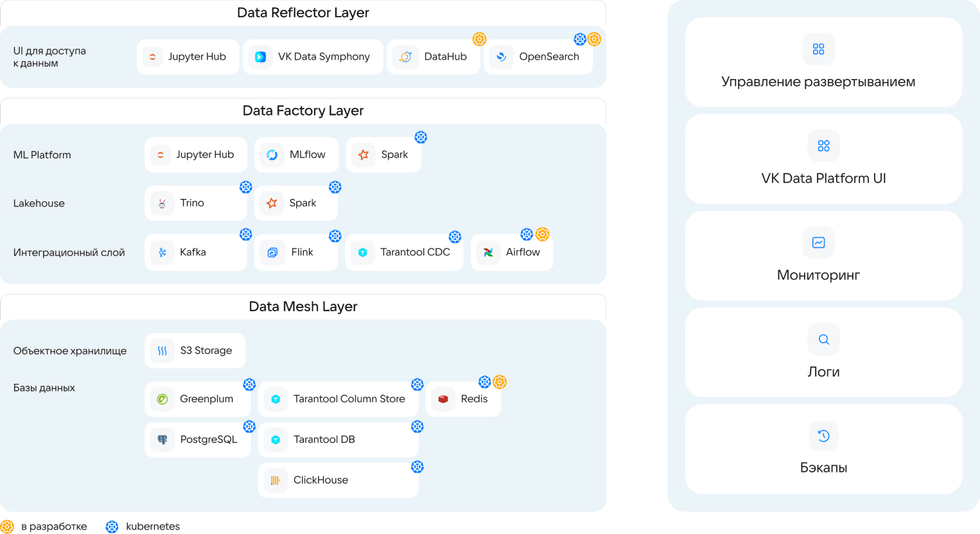Click the OpenSearch logo icon
Image resolution: width=980 pixels, height=534 pixels.
tap(501, 57)
